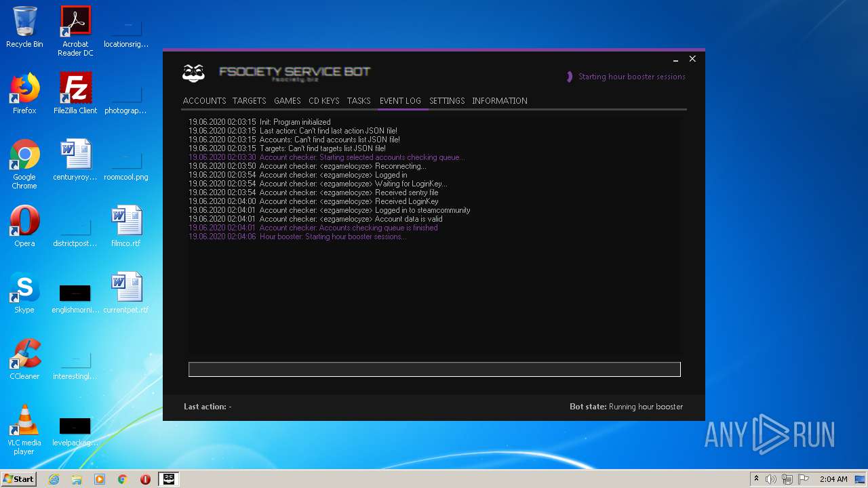
Task: Click the 'Received sentry file' log entry
Action: [313, 192]
